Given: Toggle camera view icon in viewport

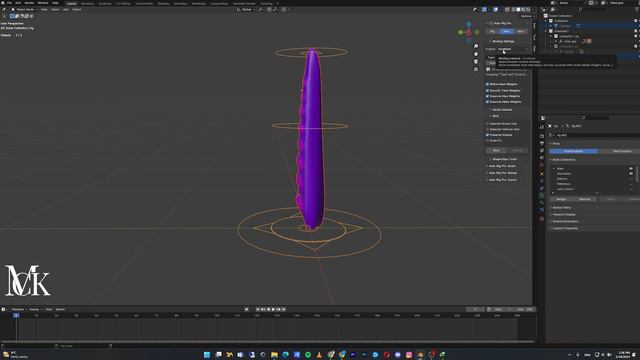Looking at the screenshot, I should point(476,62).
